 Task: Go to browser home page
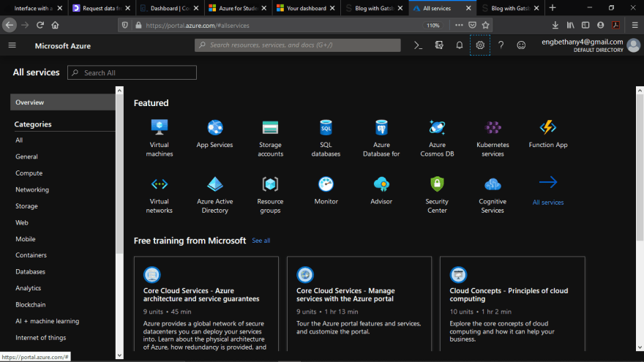[x=55, y=25]
